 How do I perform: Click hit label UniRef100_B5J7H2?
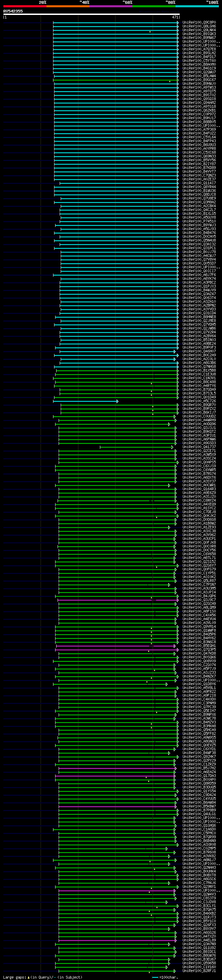pos(199,768)
